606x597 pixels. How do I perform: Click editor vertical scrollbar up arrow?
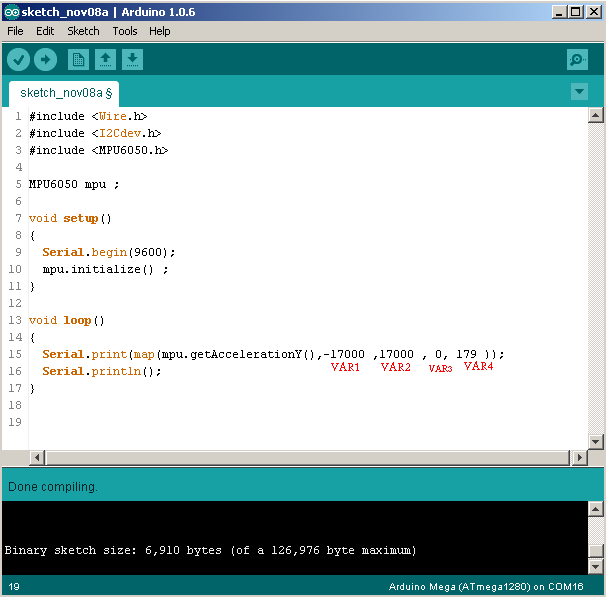click(x=596, y=115)
